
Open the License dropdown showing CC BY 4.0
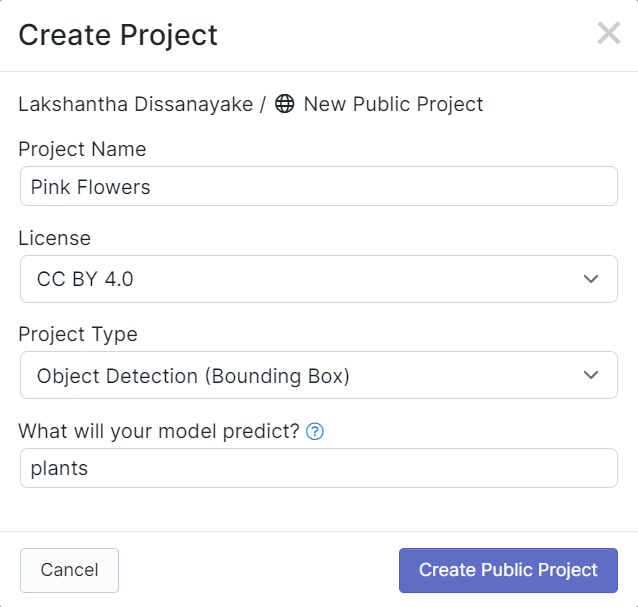tap(319, 279)
